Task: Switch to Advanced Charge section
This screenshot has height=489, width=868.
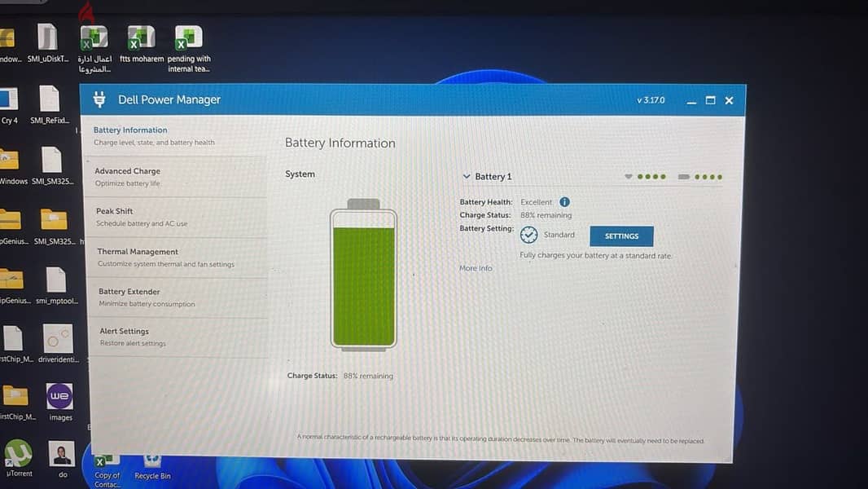Action: click(x=176, y=177)
